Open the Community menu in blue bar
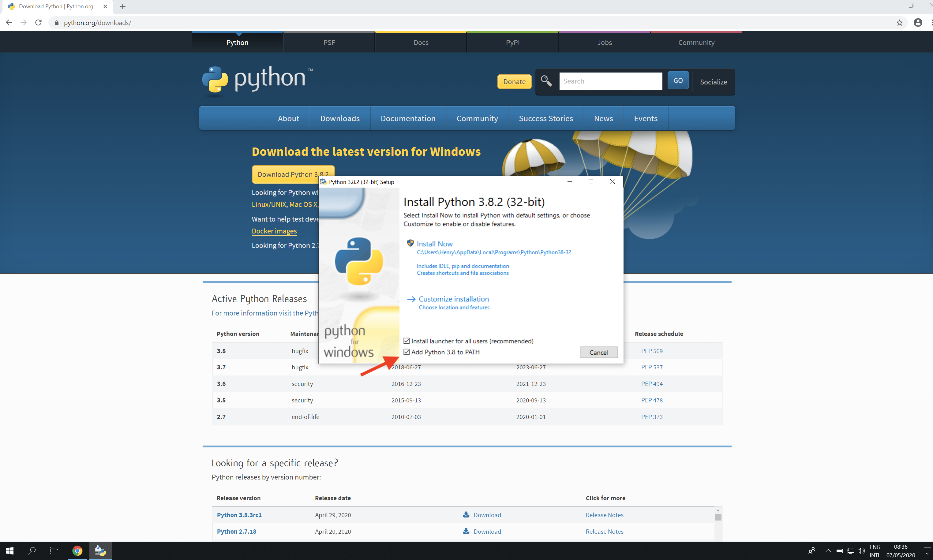The image size is (933, 560). (477, 118)
